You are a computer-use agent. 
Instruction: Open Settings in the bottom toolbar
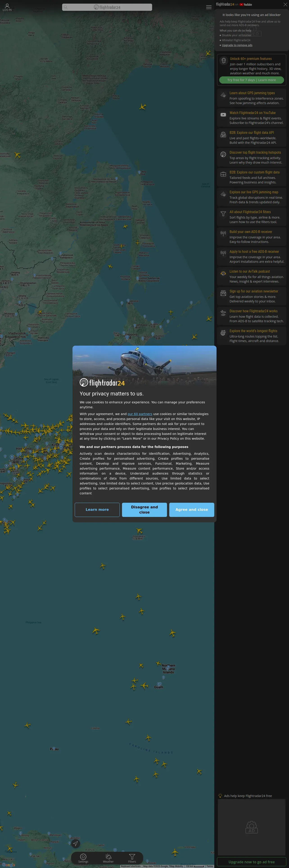[84, 858]
